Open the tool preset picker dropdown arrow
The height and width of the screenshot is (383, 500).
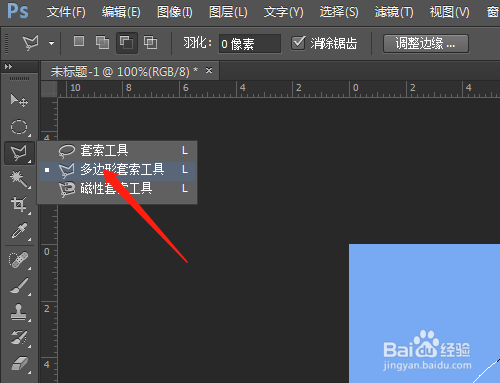pyautogui.click(x=51, y=43)
